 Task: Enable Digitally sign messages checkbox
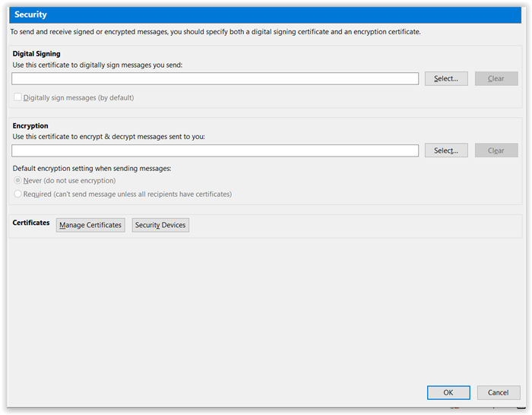(17, 97)
